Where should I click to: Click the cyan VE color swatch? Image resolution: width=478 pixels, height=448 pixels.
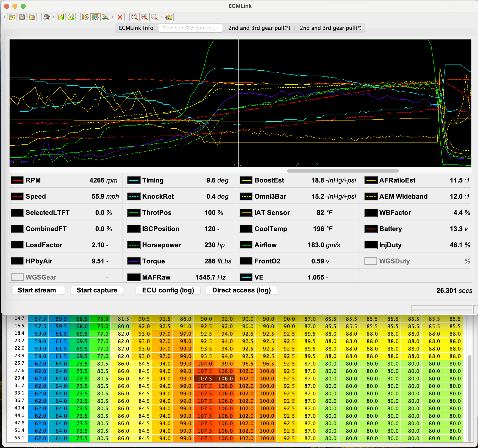point(246,277)
